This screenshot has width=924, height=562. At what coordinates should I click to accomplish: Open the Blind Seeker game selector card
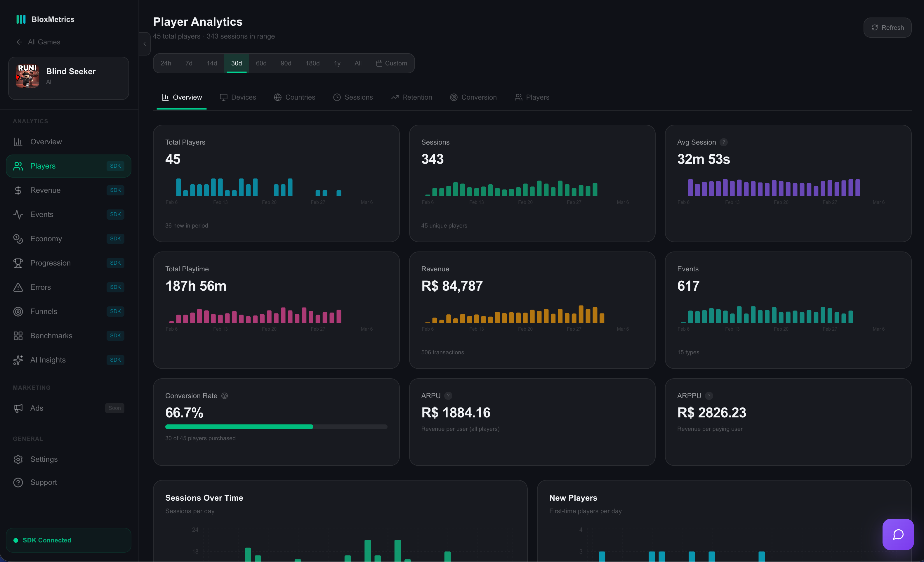click(68, 78)
